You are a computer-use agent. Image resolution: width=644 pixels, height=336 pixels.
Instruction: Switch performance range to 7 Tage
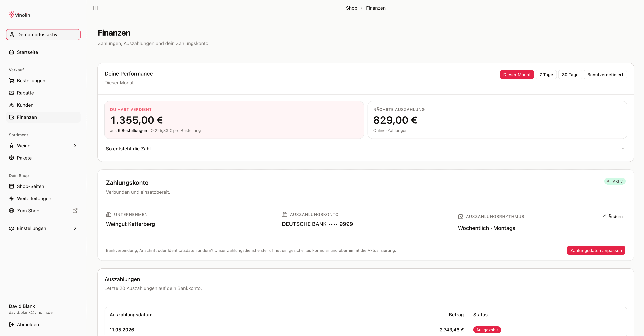546,75
